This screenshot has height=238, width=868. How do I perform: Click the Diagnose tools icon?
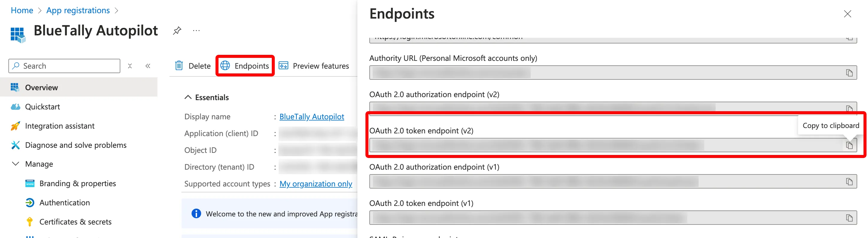(15, 145)
